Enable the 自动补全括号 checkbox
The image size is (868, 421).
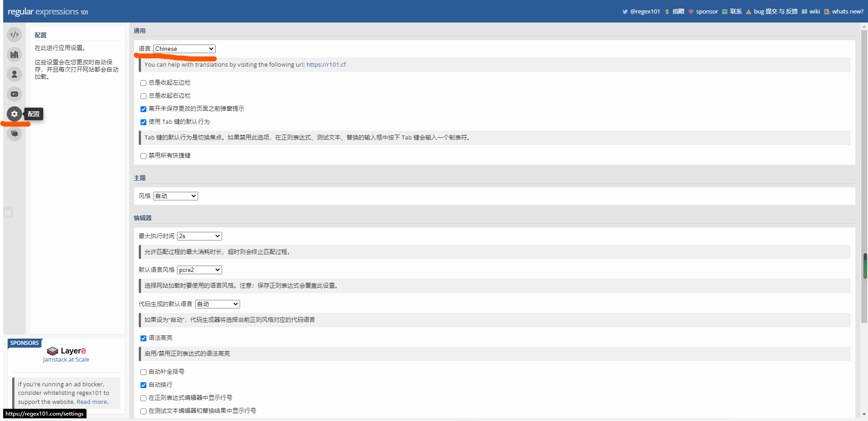point(143,372)
